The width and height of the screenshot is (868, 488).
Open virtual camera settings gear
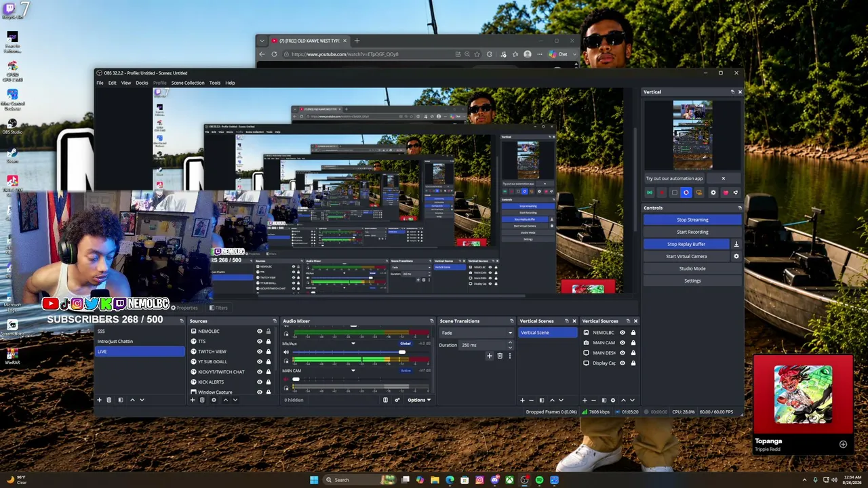pos(736,256)
